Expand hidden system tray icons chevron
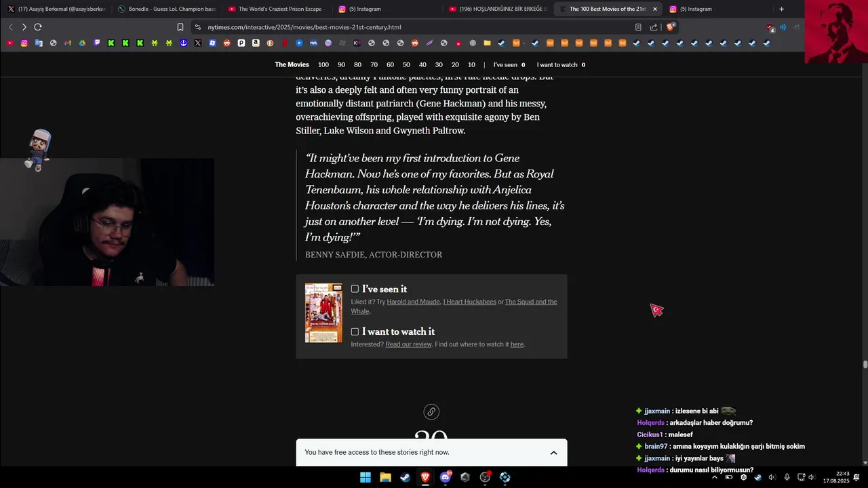Screen dimensions: 868x488 714,477
